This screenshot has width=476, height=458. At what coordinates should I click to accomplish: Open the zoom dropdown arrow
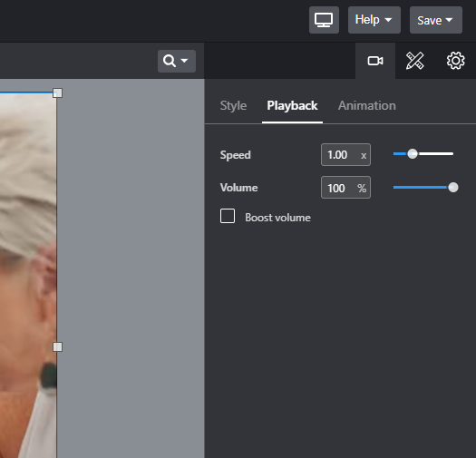click(x=184, y=61)
